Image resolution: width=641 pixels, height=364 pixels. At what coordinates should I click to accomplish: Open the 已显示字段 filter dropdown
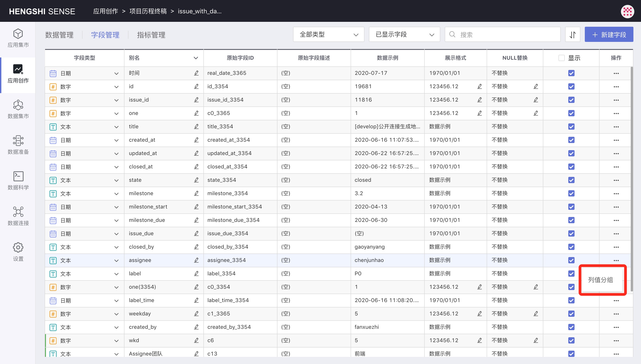pyautogui.click(x=404, y=35)
